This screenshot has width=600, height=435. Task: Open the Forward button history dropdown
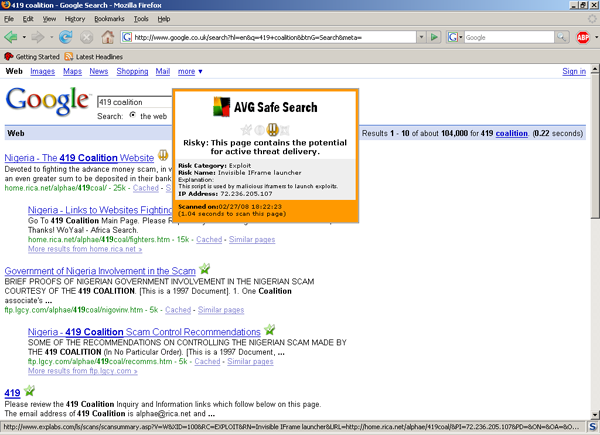(51, 37)
